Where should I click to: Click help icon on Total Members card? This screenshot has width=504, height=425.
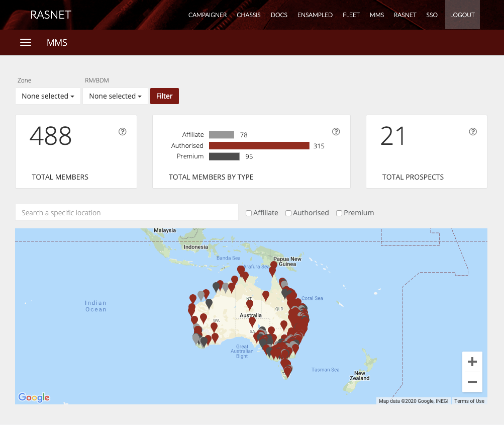tap(123, 132)
